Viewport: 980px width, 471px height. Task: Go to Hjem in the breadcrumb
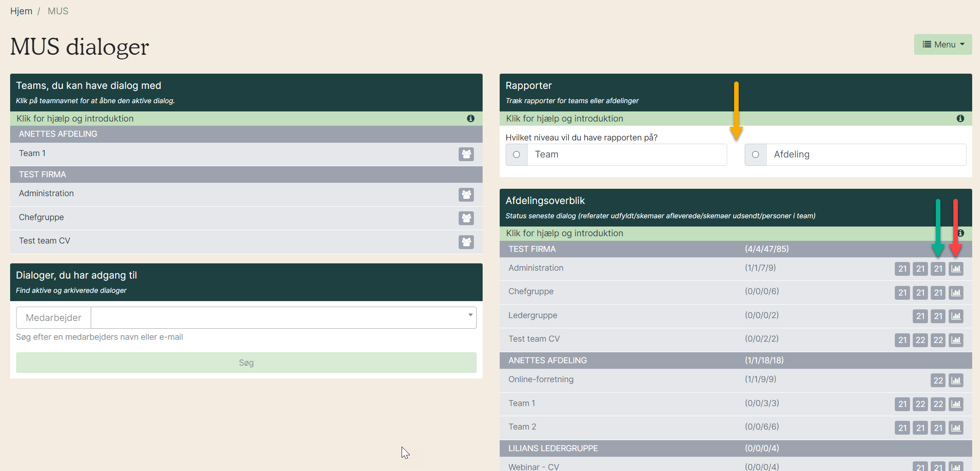pos(21,11)
